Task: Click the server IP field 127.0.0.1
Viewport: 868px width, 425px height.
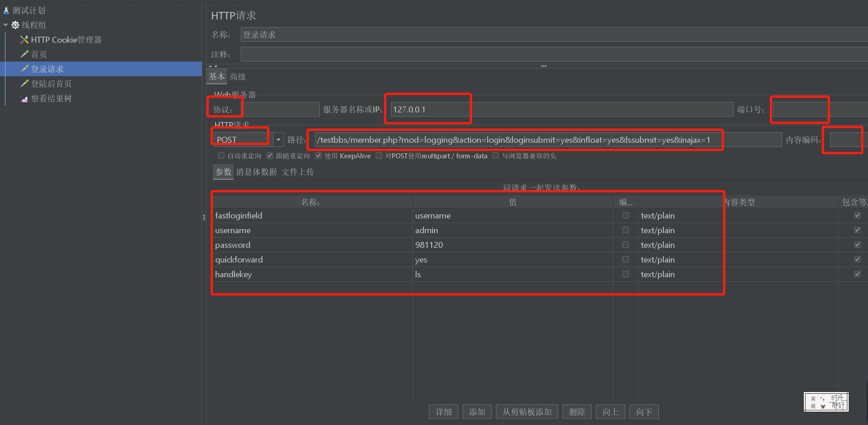Action: [x=562, y=109]
